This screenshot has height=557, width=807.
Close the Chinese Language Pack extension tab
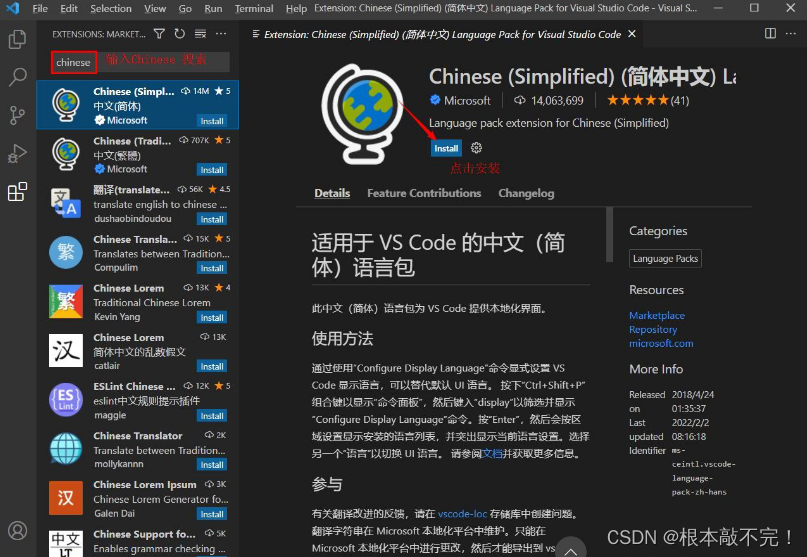(x=632, y=34)
